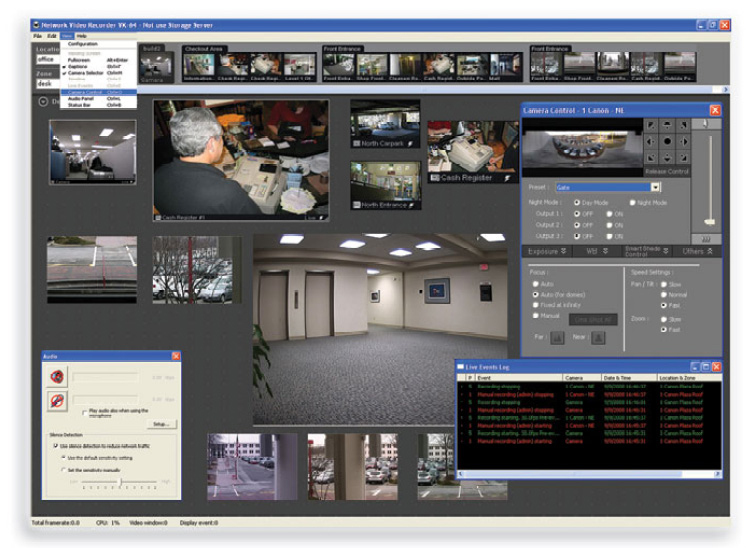Image resolution: width=746 pixels, height=548 pixels.
Task: Check play audio when using the microphone
Action: 84,411
